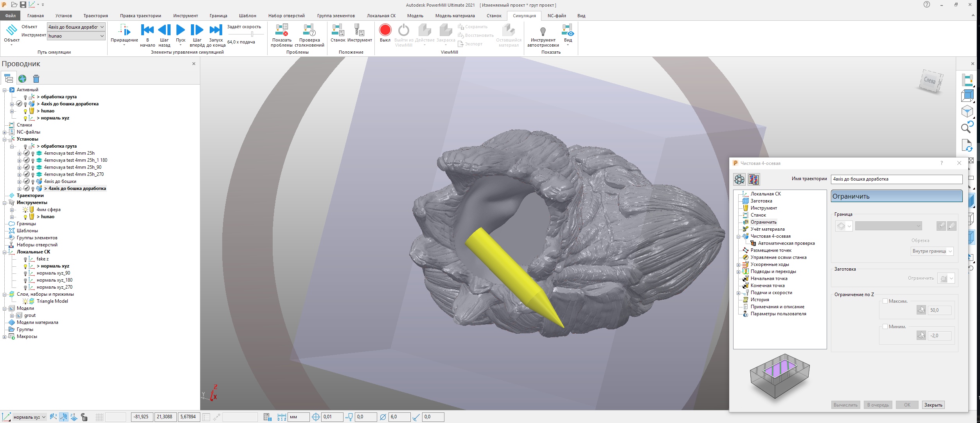This screenshot has width=980, height=423.
Task: Adjust the simulation speed slider
Action: click(x=252, y=34)
